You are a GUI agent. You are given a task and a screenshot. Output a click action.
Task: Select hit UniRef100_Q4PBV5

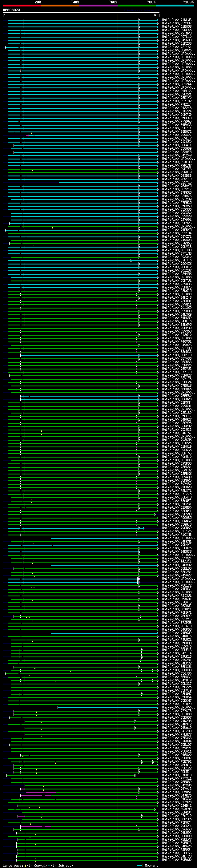coord(177,230)
